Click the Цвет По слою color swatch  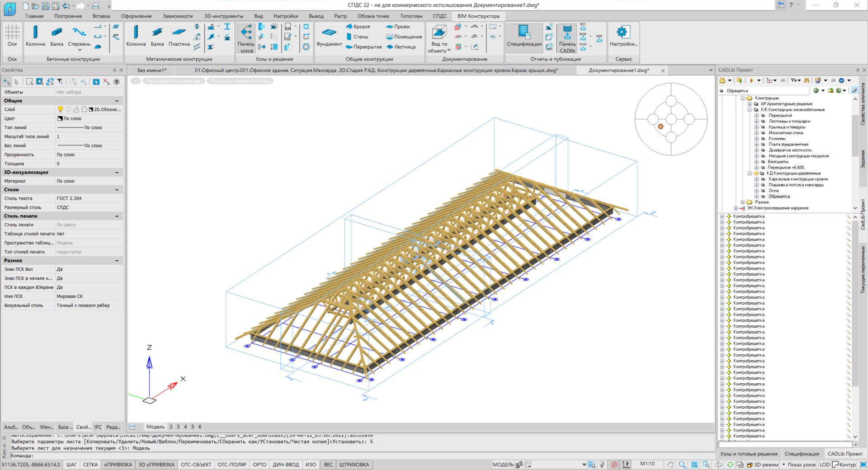pyautogui.click(x=60, y=118)
